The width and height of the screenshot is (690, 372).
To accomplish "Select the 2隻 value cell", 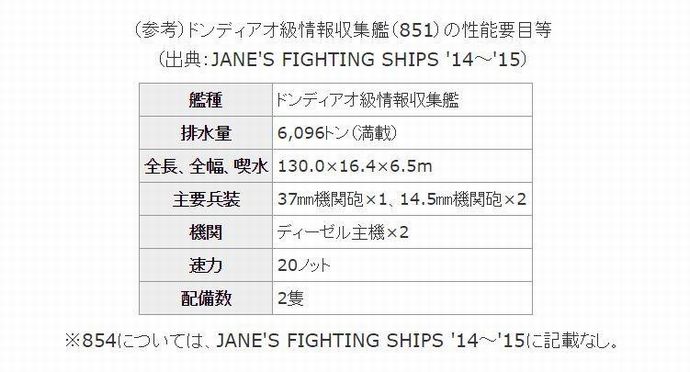I will tap(402, 298).
